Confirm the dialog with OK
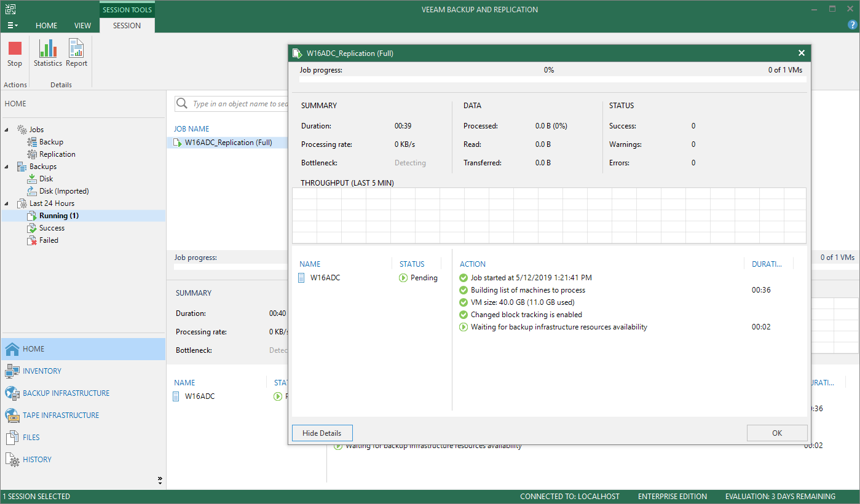The image size is (860, 504). [x=777, y=433]
